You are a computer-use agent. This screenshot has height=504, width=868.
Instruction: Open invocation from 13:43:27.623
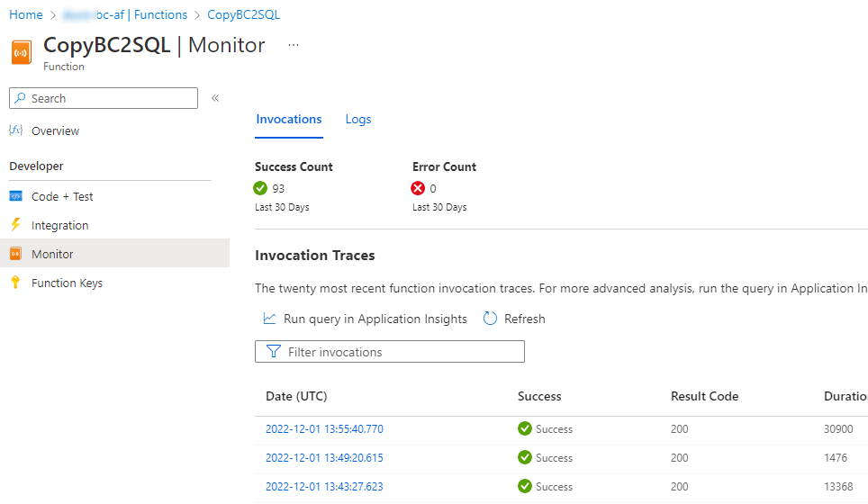pyautogui.click(x=324, y=487)
